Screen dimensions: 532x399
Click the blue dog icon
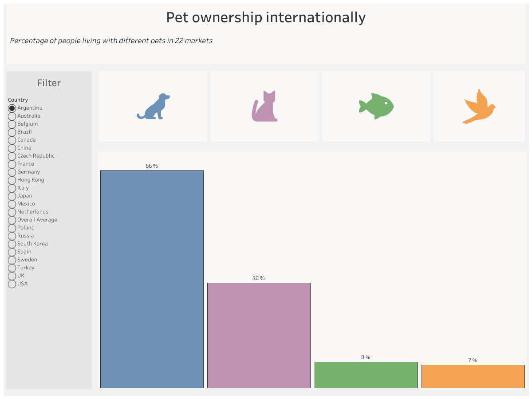[x=153, y=107]
